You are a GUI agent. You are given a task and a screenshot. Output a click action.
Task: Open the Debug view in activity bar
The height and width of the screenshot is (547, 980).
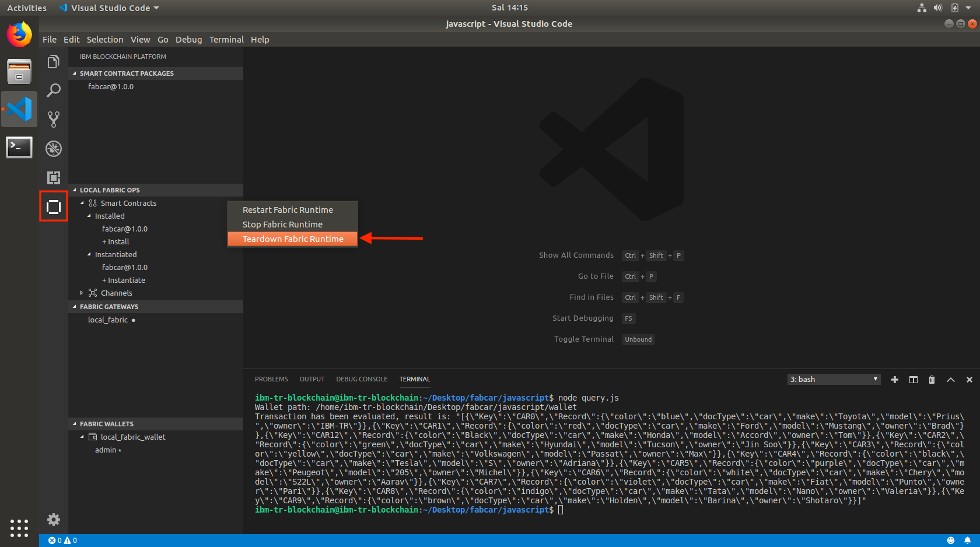(54, 149)
